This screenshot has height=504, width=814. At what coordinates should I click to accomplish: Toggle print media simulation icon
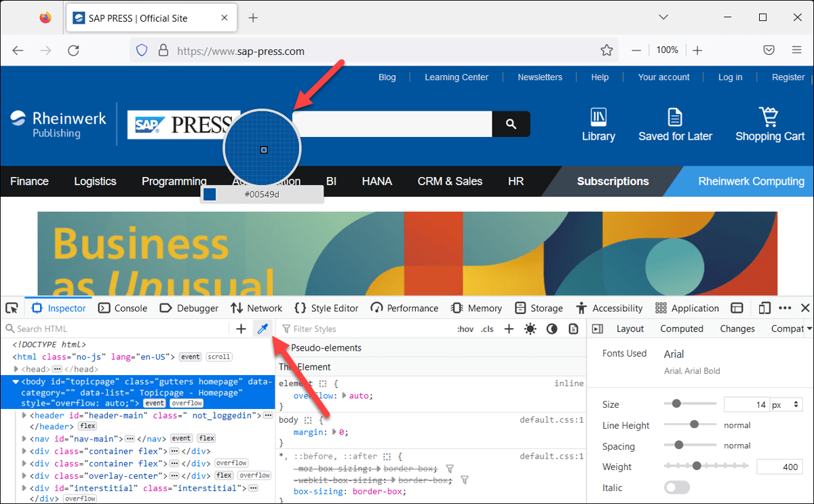click(x=573, y=328)
